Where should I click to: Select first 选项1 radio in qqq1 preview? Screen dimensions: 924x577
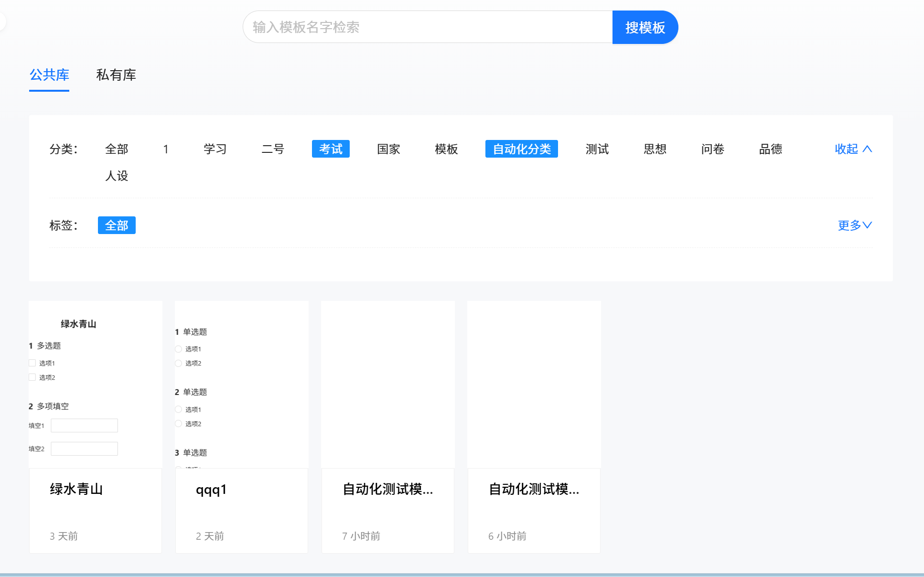pyautogui.click(x=178, y=349)
